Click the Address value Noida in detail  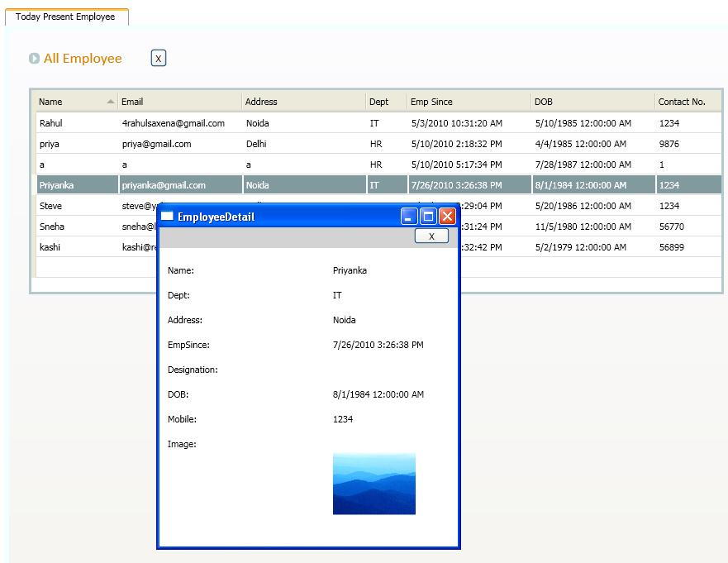344,320
